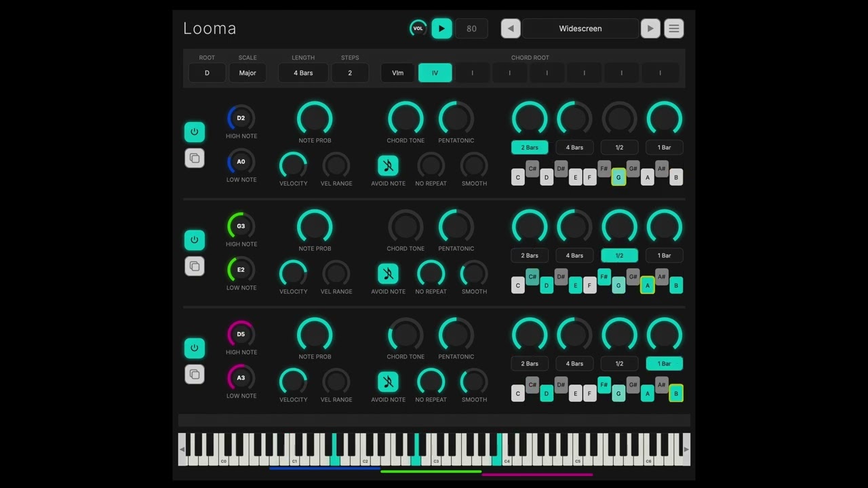
Task: Click the play button in header
Action: click(x=441, y=28)
